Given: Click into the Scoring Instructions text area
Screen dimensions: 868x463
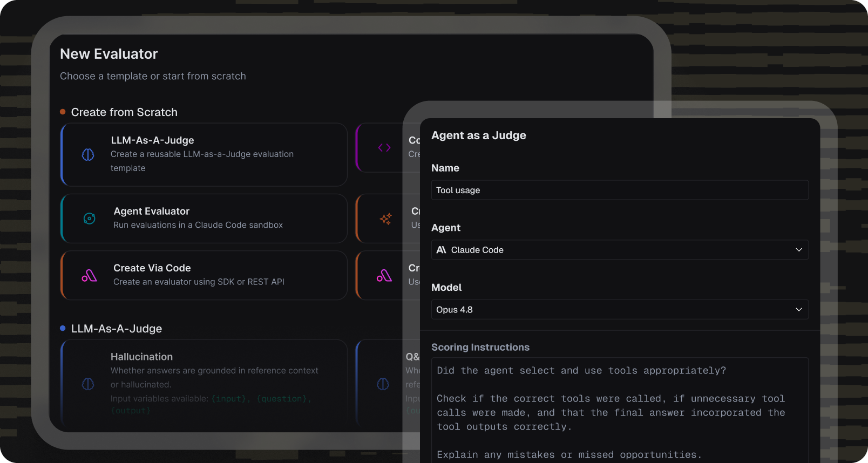Looking at the screenshot, I should [x=620, y=410].
